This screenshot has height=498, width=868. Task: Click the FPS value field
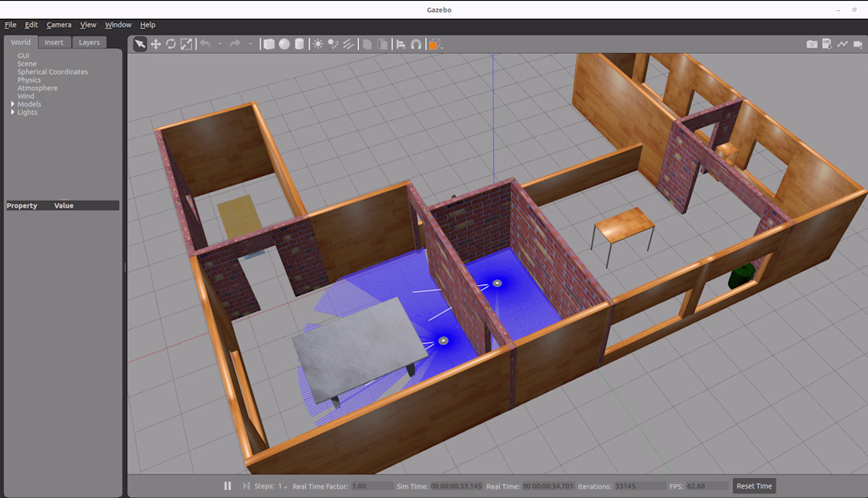click(x=707, y=486)
